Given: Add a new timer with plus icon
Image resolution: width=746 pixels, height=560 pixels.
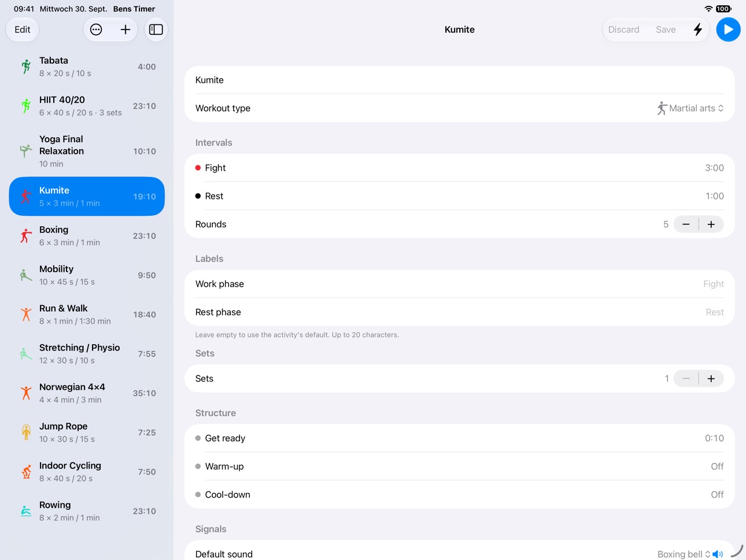Looking at the screenshot, I should (125, 30).
